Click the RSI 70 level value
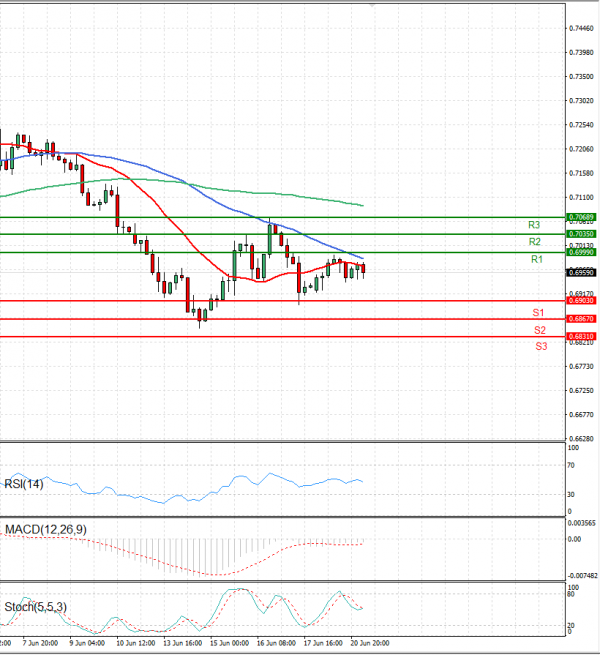 tap(571, 465)
